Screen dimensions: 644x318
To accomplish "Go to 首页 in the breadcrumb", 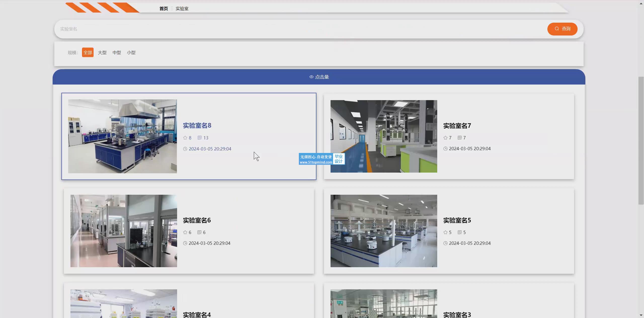I will [164, 9].
